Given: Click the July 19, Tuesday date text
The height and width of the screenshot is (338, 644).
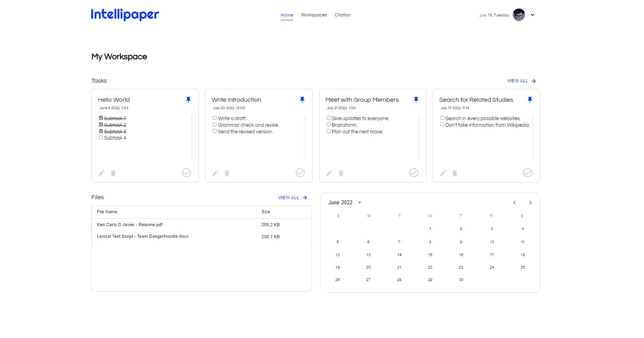Looking at the screenshot, I should tap(494, 15).
